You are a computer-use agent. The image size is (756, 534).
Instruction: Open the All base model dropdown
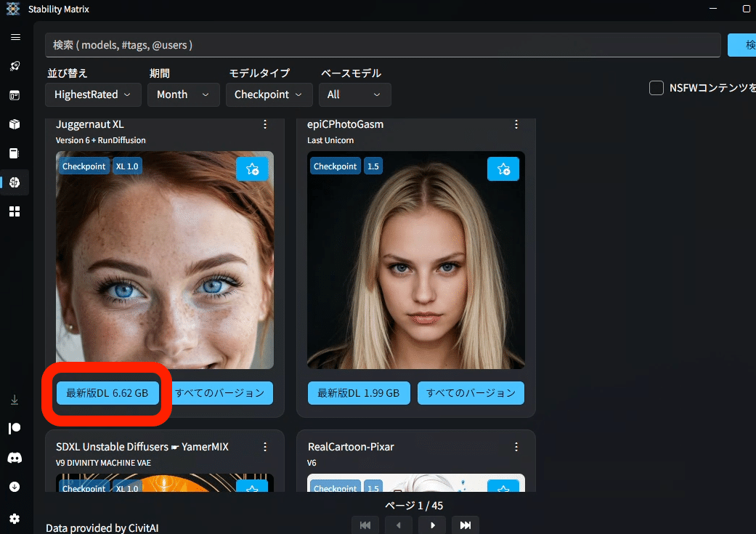(355, 94)
